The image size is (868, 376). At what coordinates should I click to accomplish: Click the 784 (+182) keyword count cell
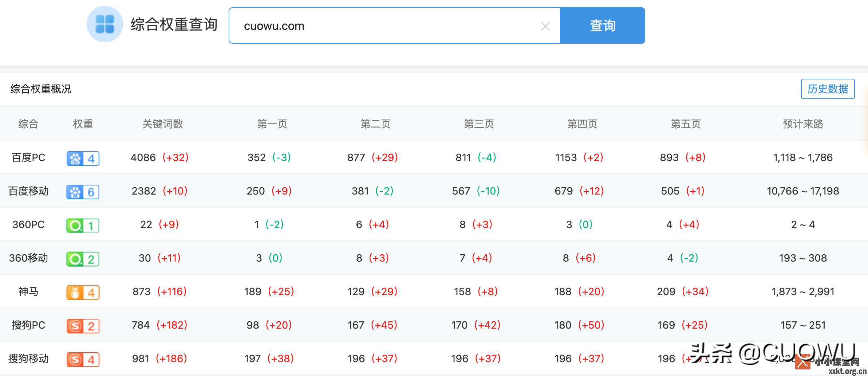[159, 325]
